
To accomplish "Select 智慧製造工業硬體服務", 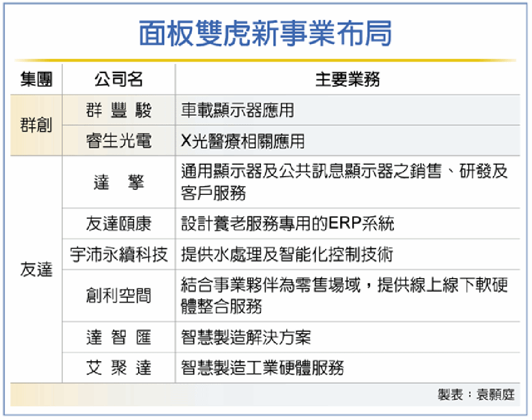I will [262, 367].
